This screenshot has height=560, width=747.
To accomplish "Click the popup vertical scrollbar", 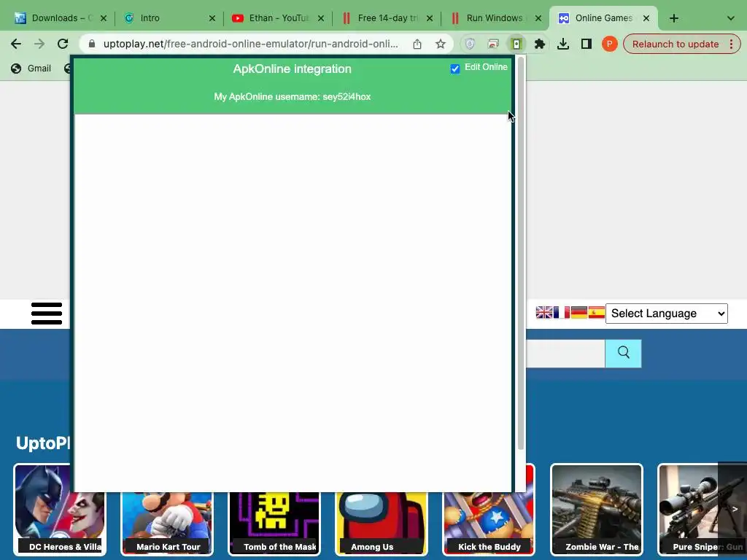I will pyautogui.click(x=521, y=252).
